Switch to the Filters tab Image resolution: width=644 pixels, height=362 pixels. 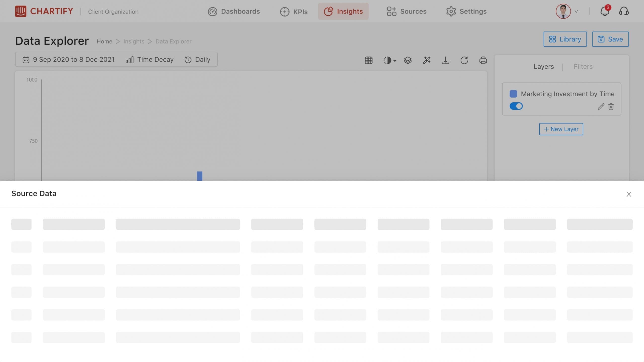click(583, 67)
